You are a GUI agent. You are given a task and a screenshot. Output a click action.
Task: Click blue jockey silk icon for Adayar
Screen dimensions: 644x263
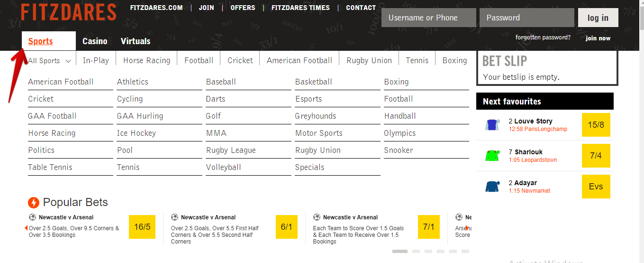point(492,187)
